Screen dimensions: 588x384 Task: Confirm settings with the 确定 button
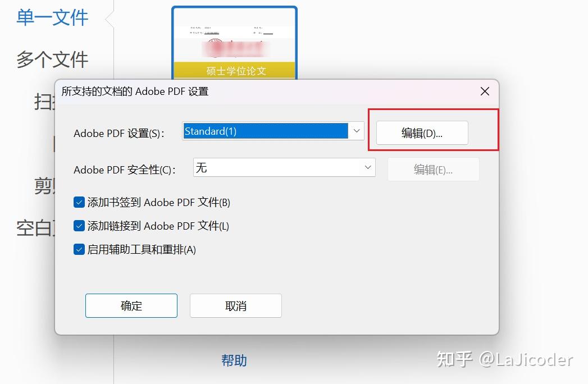[x=131, y=305]
